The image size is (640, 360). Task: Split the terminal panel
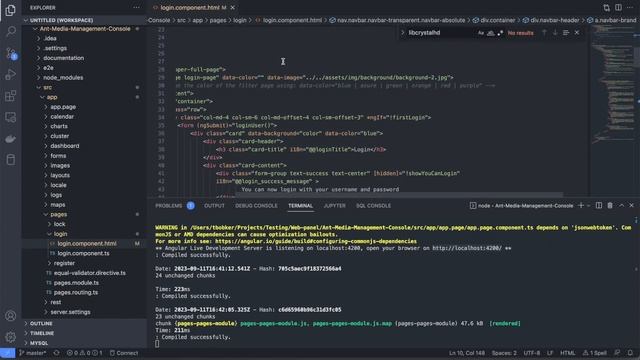pyautogui.click(x=599, y=205)
